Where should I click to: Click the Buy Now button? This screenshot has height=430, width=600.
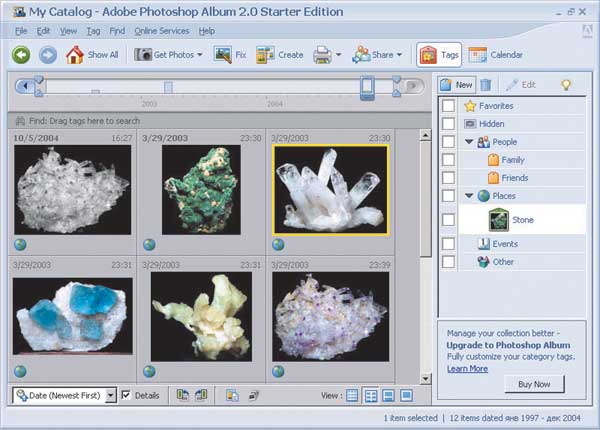click(x=534, y=384)
